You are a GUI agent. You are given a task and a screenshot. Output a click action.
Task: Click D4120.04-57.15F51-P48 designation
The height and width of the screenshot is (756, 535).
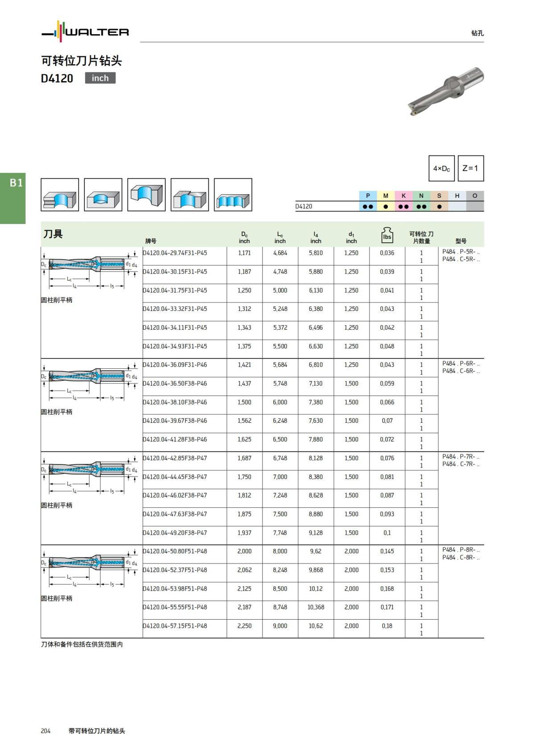tap(175, 626)
